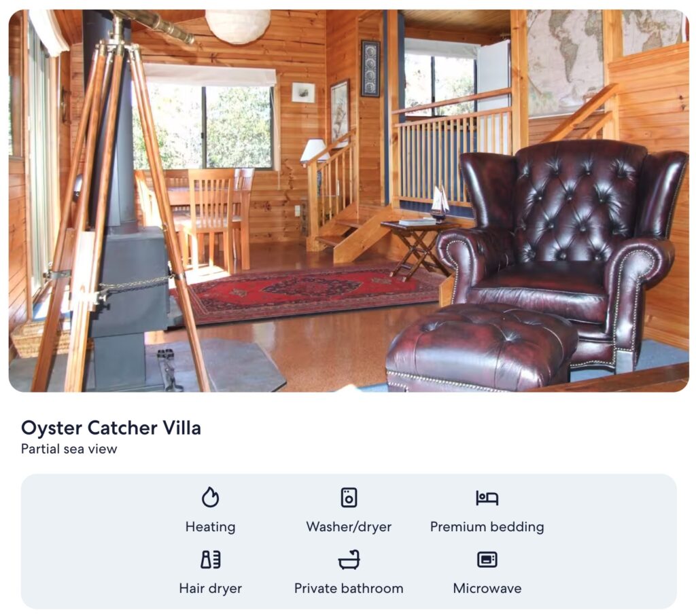
Task: Click the Premium bedding bed icon
Action: click(x=487, y=498)
